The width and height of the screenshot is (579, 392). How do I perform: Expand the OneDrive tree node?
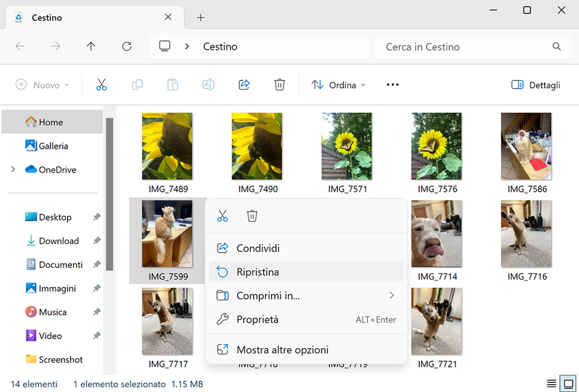pyautogui.click(x=14, y=170)
